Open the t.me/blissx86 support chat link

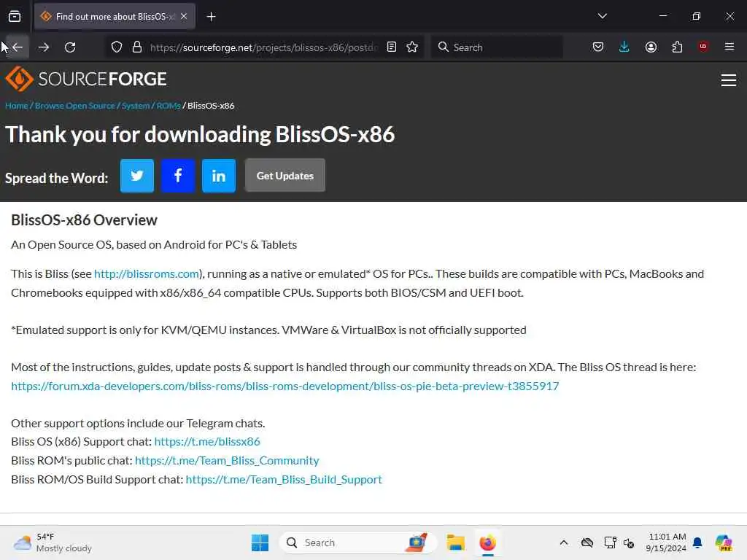(x=207, y=441)
